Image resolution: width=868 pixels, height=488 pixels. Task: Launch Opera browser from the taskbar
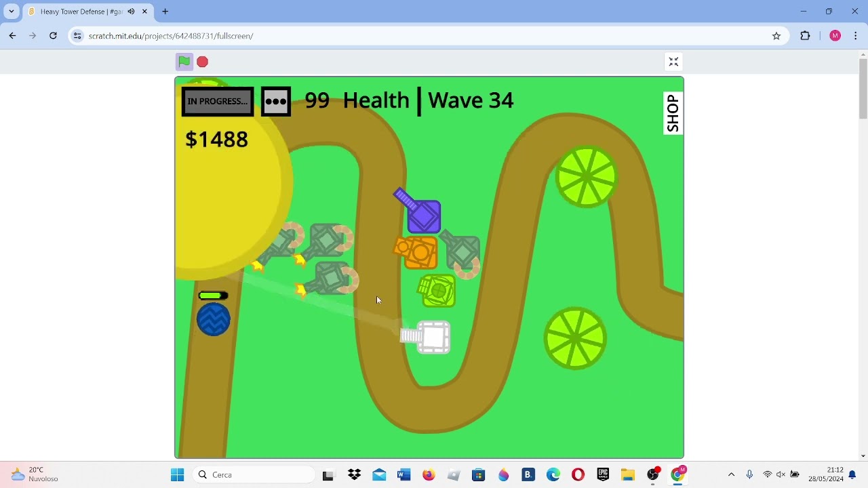pos(578,475)
